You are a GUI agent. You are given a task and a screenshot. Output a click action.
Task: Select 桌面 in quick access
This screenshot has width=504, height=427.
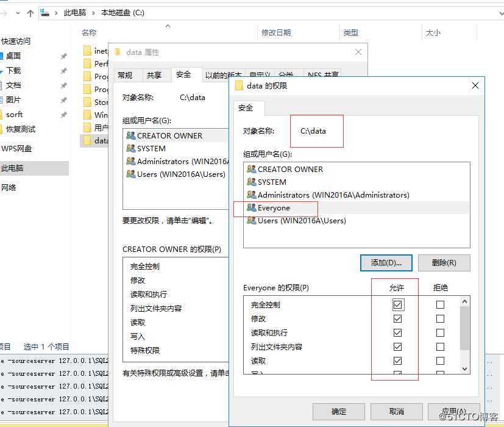[x=13, y=56]
